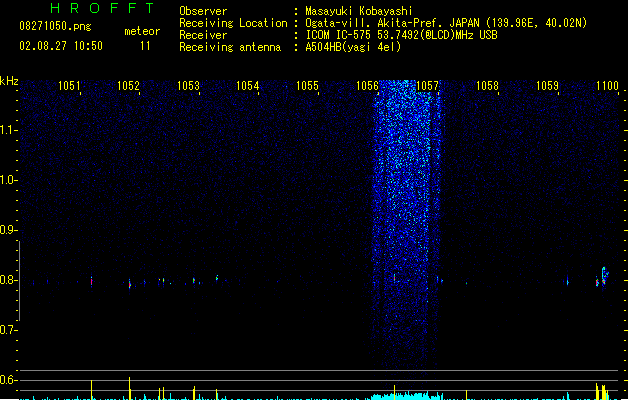Click the meteor label
Screen dimensions: 629x400
(x=142, y=31)
